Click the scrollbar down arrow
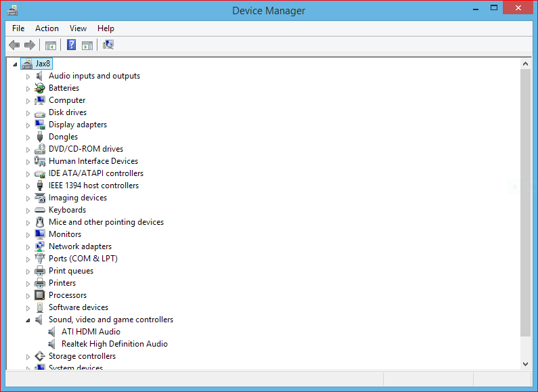538x392 pixels. tap(525, 364)
